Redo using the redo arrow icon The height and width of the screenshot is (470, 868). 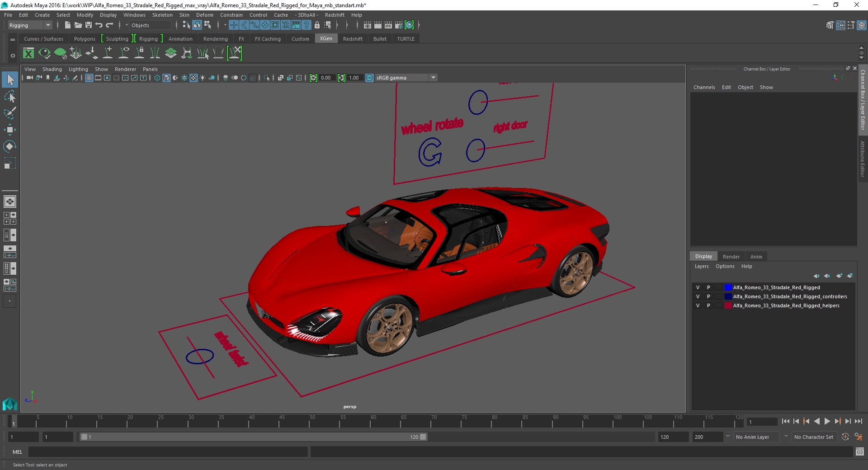click(x=109, y=25)
